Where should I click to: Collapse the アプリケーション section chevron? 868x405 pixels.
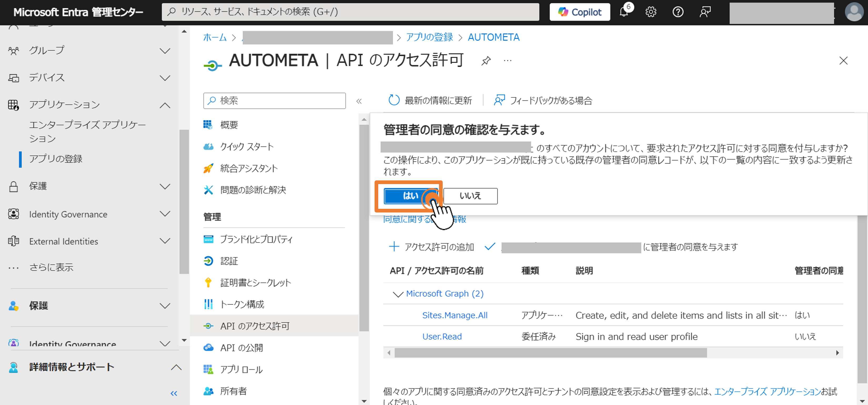tap(165, 105)
